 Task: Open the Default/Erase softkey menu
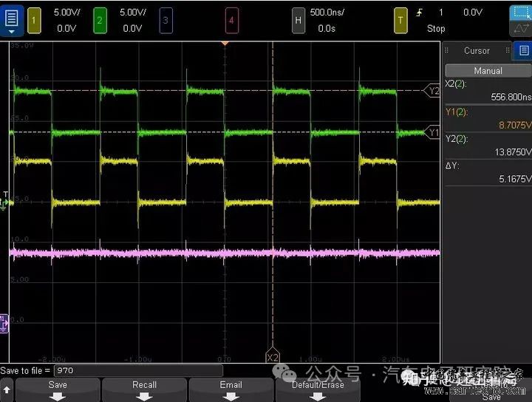(318, 390)
